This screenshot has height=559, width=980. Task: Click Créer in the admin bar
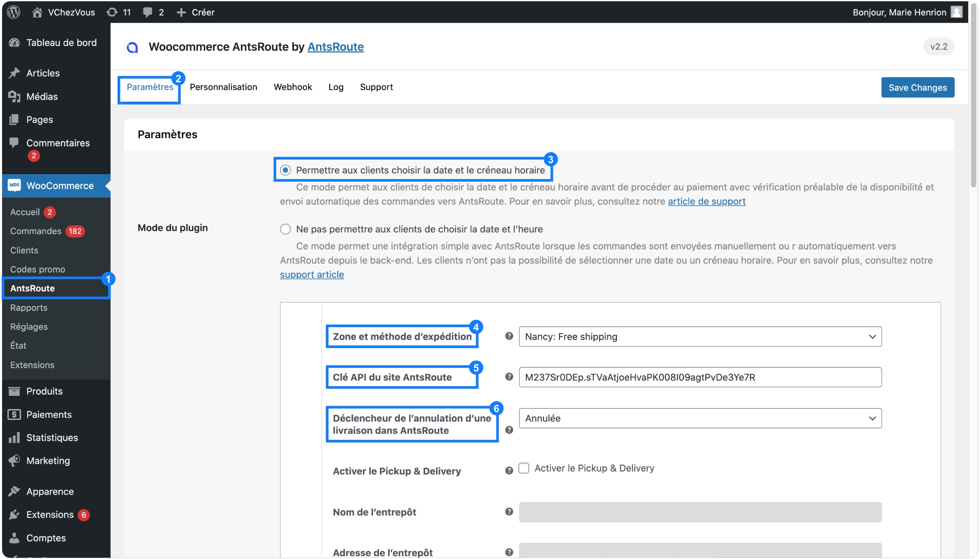[203, 12]
